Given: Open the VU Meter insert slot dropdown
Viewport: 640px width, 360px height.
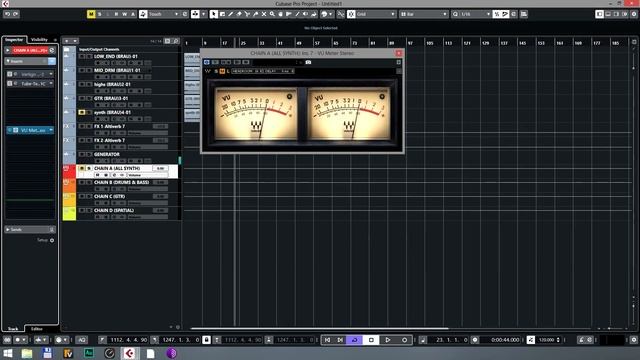Looking at the screenshot, I should [x=51, y=130].
